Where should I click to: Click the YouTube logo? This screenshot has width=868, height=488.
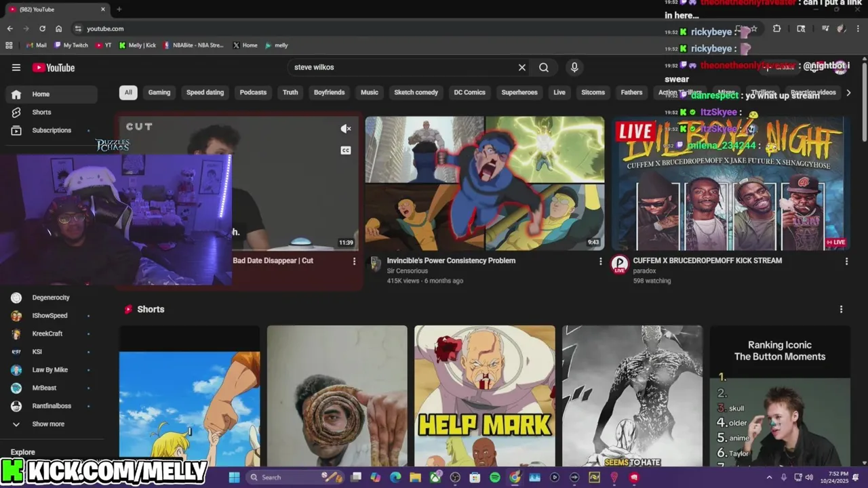coord(54,67)
